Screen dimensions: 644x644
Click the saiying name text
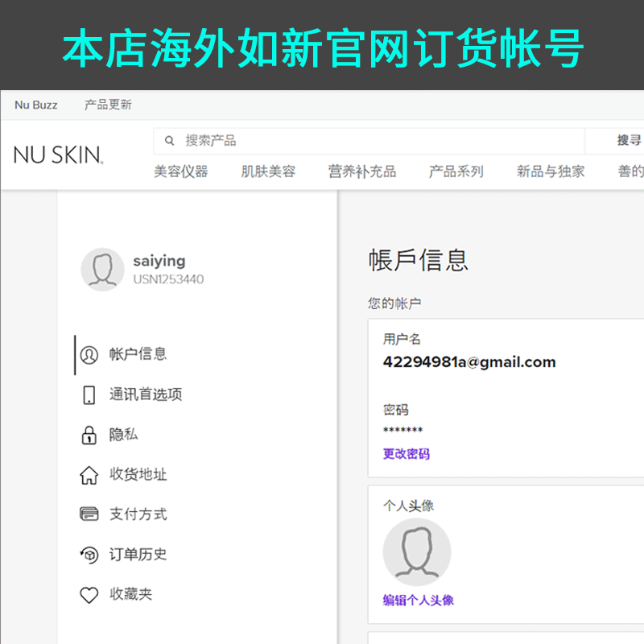tap(159, 261)
